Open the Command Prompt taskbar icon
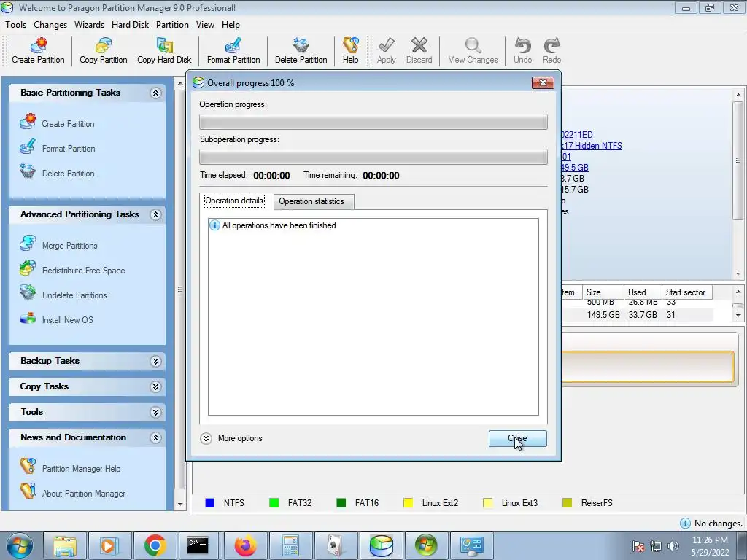 point(198,545)
